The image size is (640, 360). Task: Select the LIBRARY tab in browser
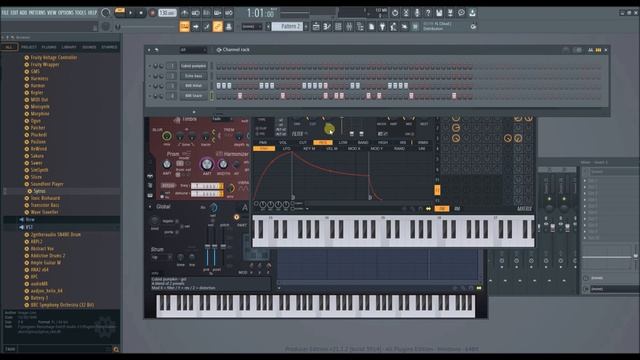click(x=69, y=47)
